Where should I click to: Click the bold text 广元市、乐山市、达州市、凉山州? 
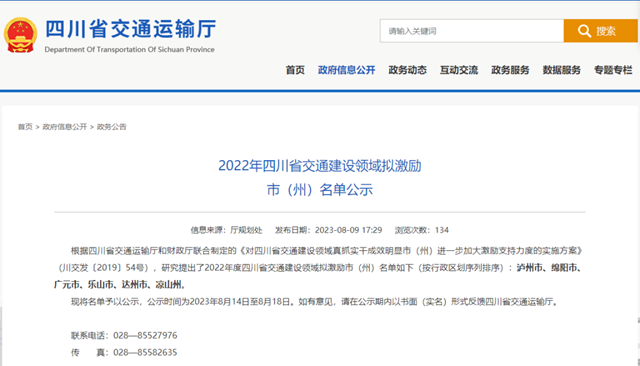pyautogui.click(x=118, y=284)
